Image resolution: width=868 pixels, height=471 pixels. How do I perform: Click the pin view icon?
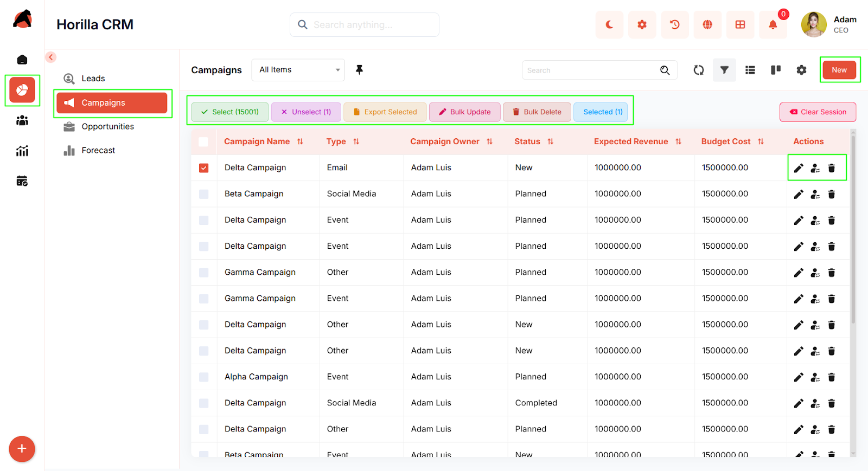pyautogui.click(x=359, y=70)
